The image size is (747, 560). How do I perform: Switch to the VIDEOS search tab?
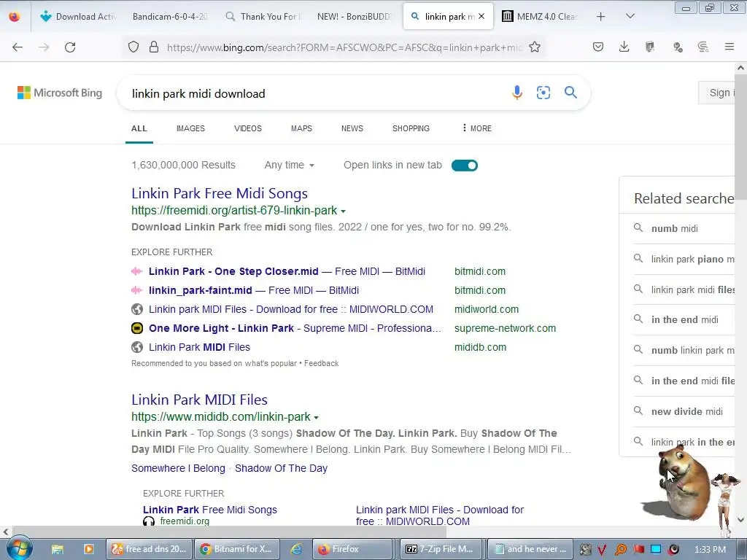point(248,128)
